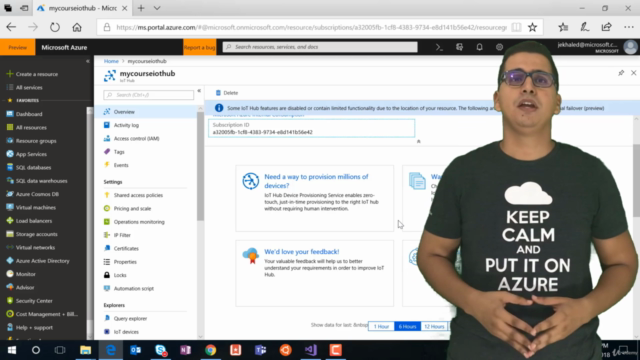Open the Activity log

point(121,125)
